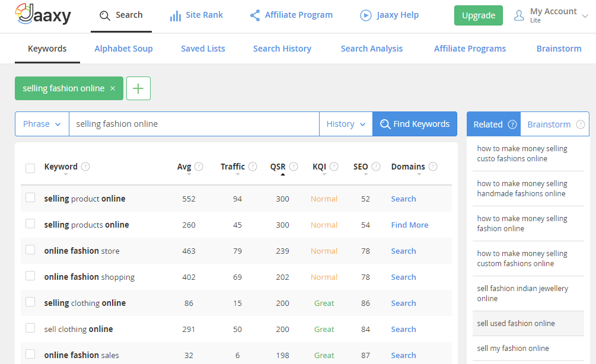Click Find More for selling products online
Image resolution: width=596 pixels, height=364 pixels.
pos(410,225)
